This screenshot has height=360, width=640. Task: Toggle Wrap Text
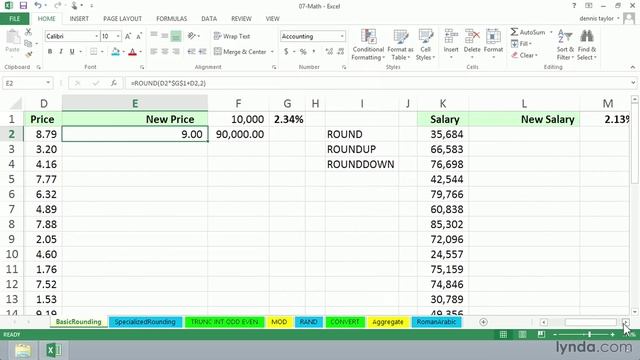point(232,36)
